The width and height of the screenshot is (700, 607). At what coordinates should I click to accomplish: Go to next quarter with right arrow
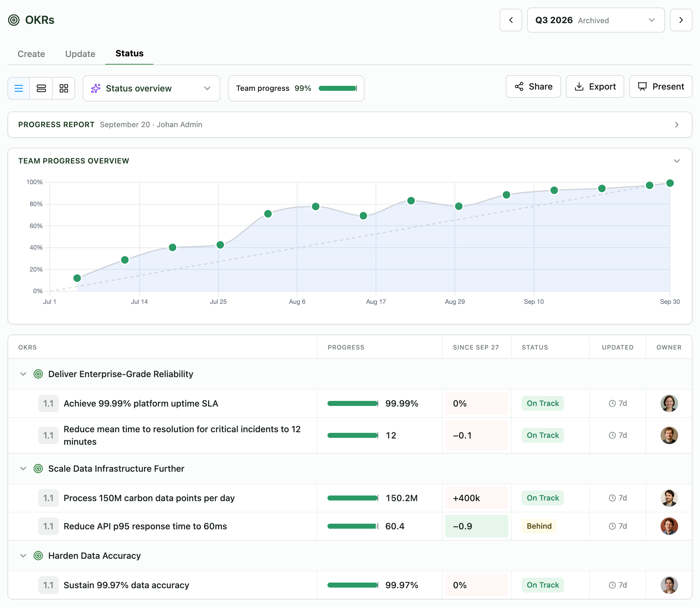[x=681, y=20]
